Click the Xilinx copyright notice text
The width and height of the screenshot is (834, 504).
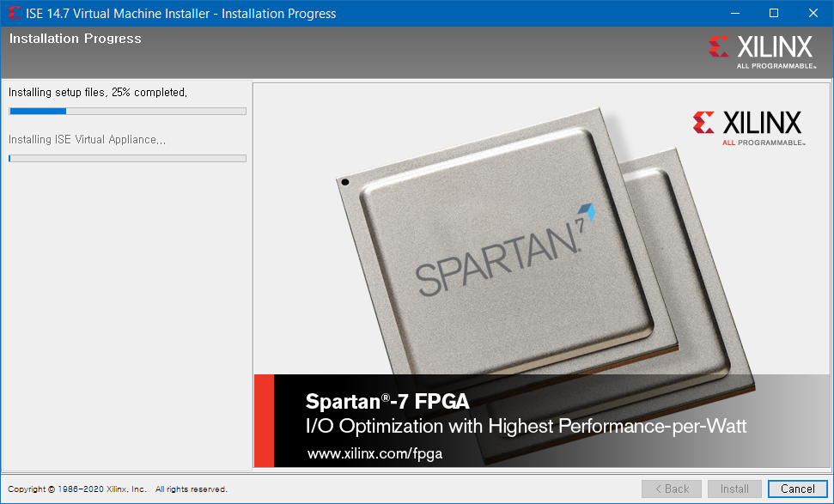tap(118, 489)
